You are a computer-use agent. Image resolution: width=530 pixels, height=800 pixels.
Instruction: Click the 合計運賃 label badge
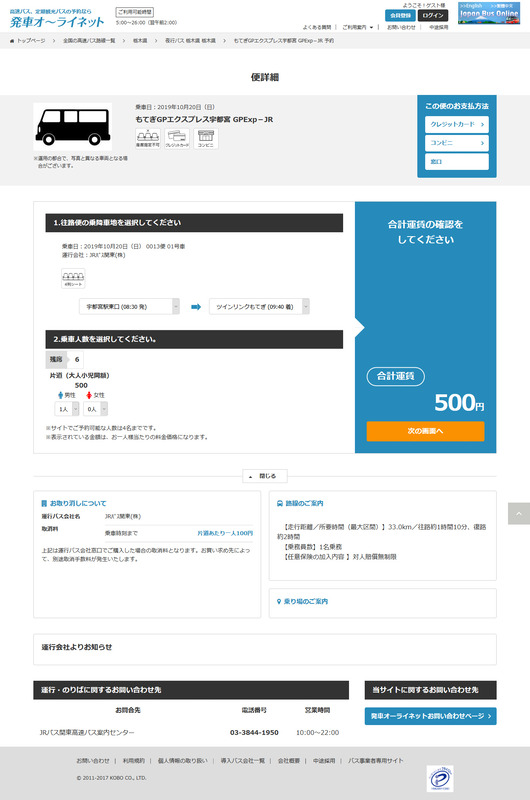(396, 377)
